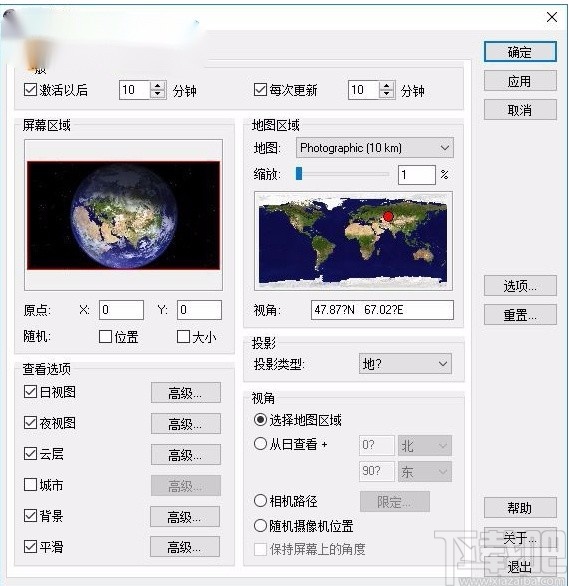569x586 pixels.
Task: Open 高级... settings for 平滑
Action: [185, 547]
